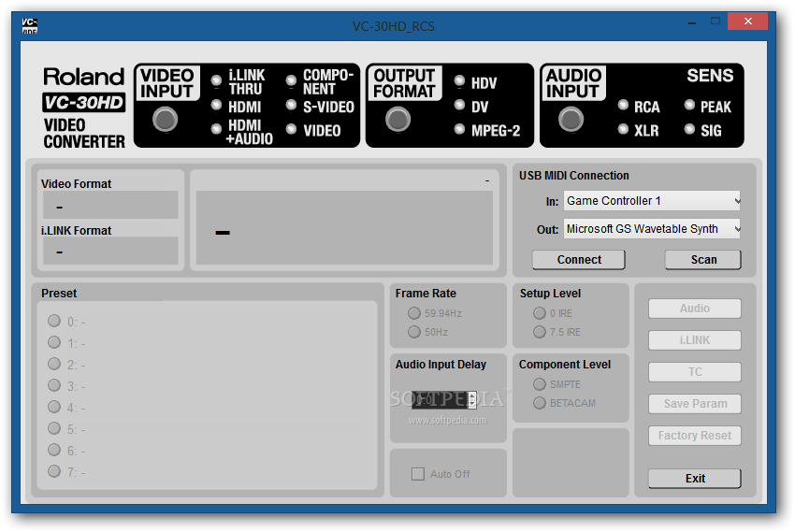Select Preset 6 radio button
Viewport: 795px width, 532px height.
[x=54, y=450]
